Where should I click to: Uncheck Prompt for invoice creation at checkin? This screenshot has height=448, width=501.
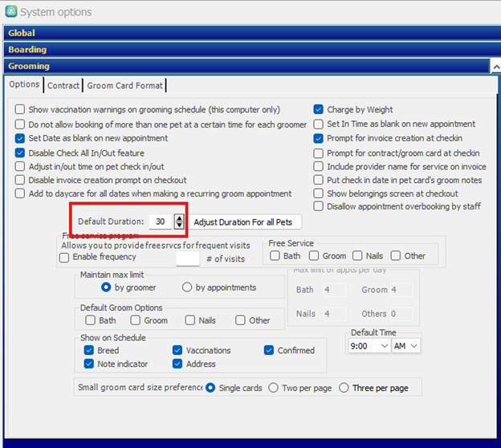[318, 138]
